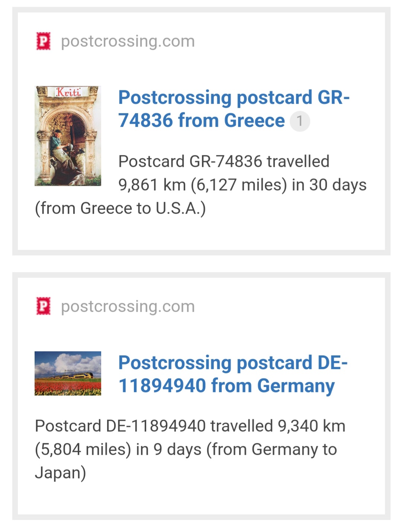
Task: Click the Postcrossing favicon in the Greece card
Action: [x=43, y=41]
